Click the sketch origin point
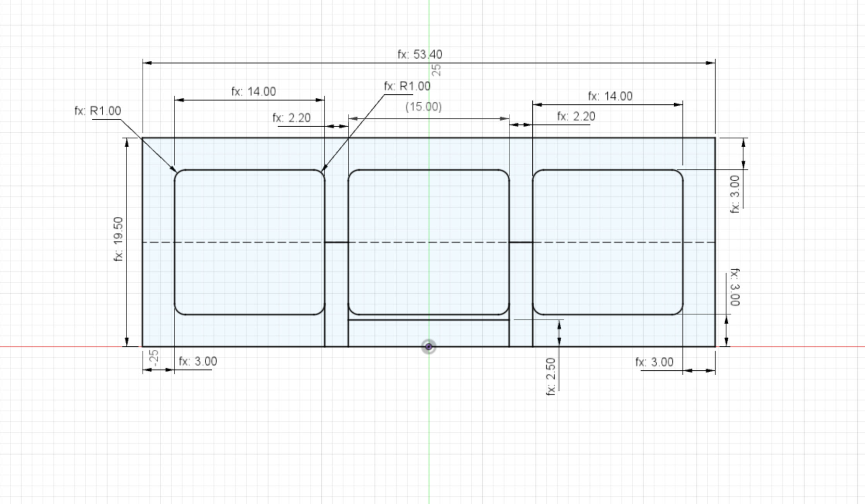This screenshot has height=504, width=865. point(429,347)
